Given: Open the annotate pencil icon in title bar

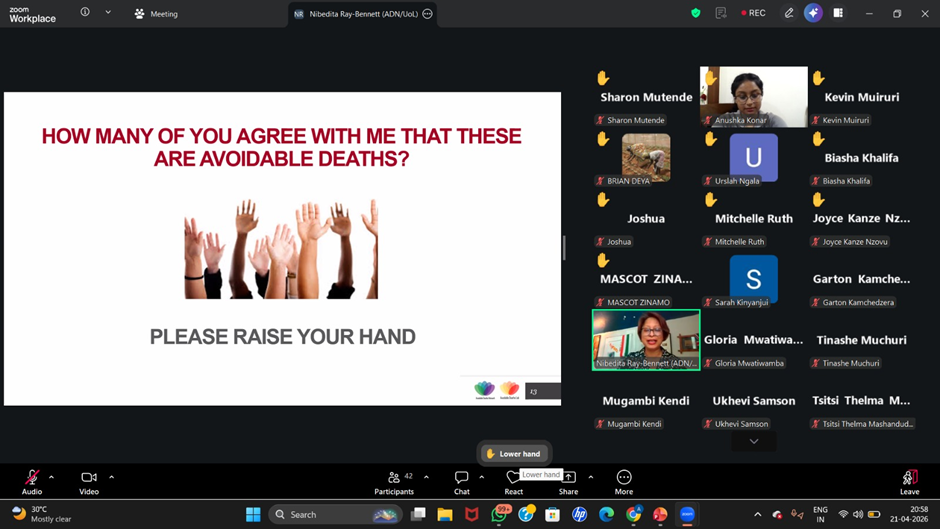Looking at the screenshot, I should point(789,13).
